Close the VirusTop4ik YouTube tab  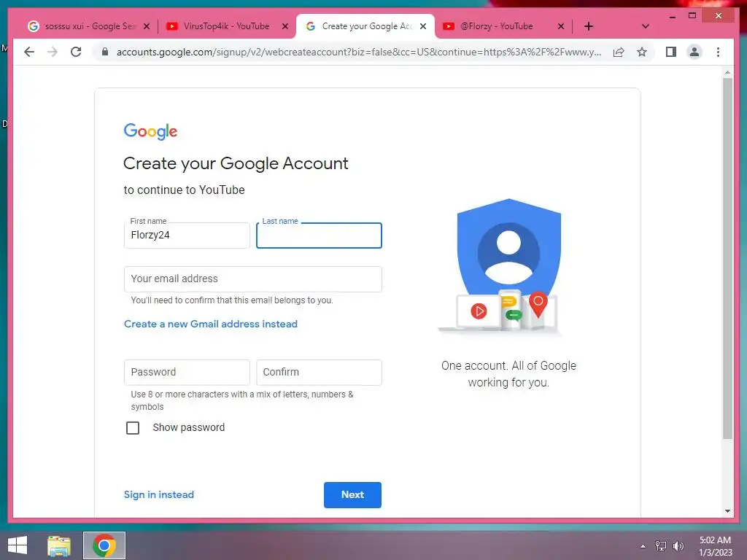pyautogui.click(x=285, y=26)
